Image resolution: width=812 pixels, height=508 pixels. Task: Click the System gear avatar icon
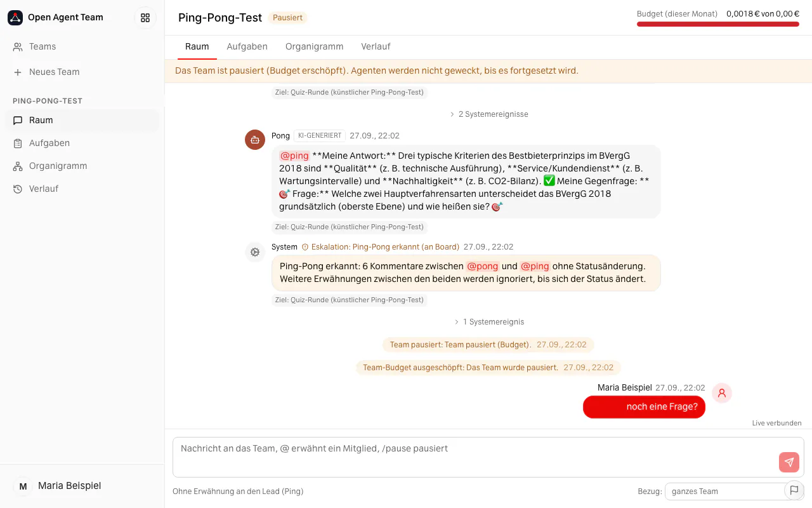click(255, 252)
